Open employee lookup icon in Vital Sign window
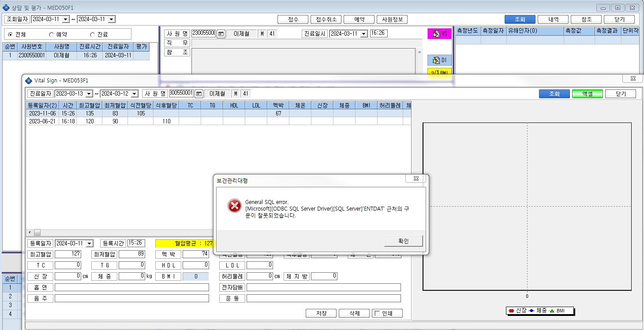Viewport: 644px width, 330px height. pos(199,93)
